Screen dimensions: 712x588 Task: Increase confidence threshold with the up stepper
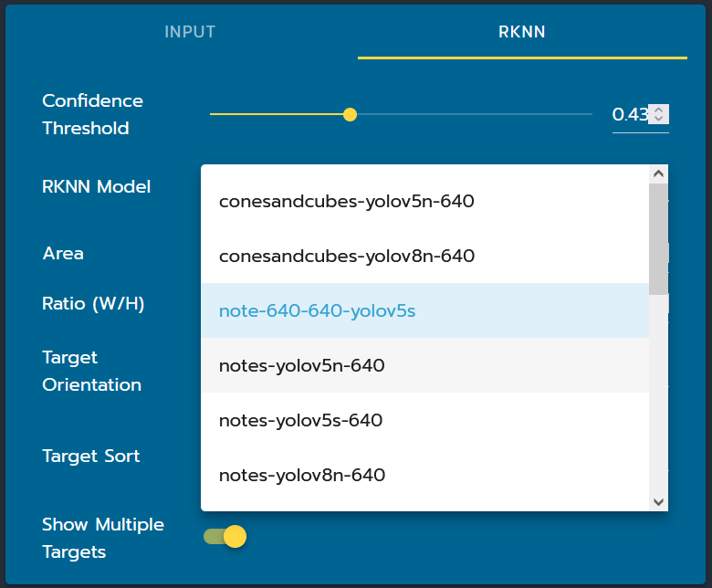coord(658,110)
